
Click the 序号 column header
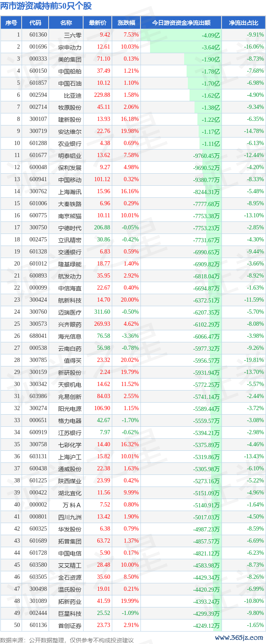point(11,23)
